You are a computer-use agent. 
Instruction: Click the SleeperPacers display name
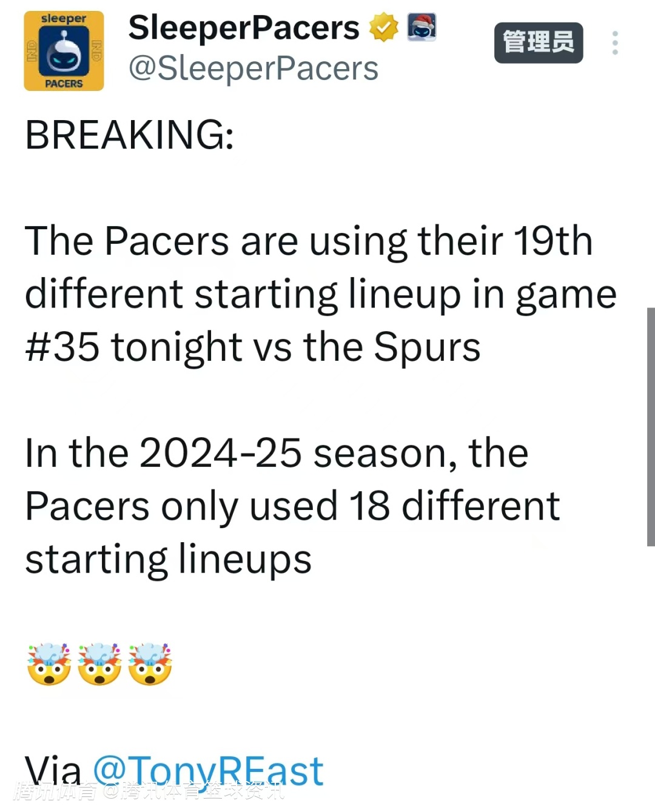[244, 28]
